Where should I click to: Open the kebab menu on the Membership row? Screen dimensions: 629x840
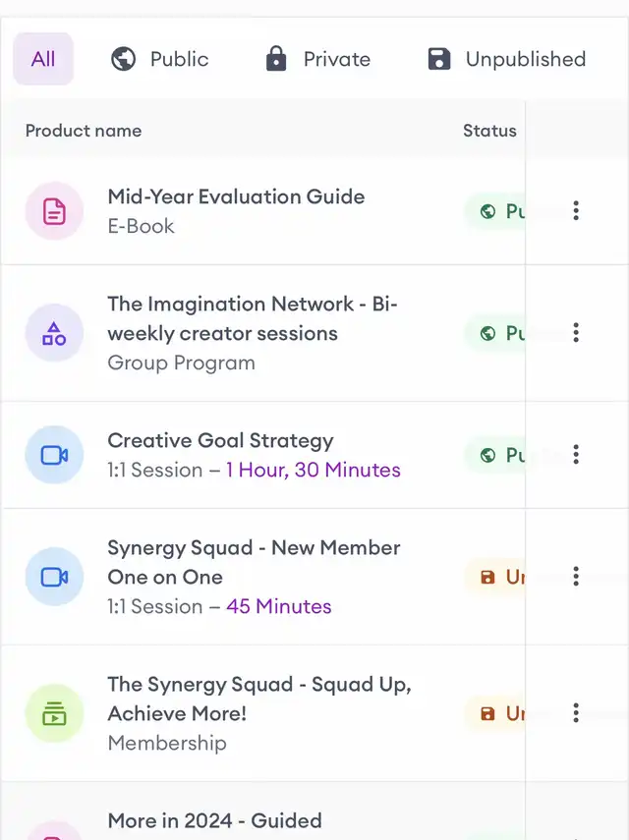coord(576,713)
